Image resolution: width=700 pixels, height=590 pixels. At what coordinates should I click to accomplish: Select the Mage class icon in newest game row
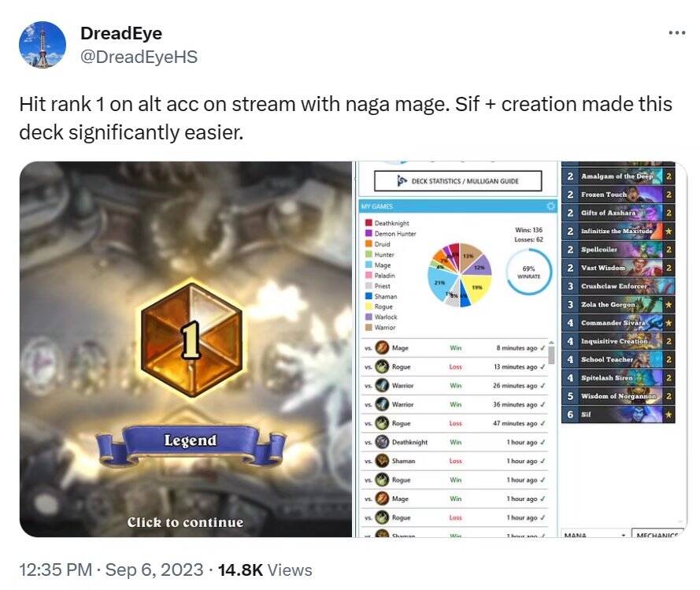tap(382, 347)
